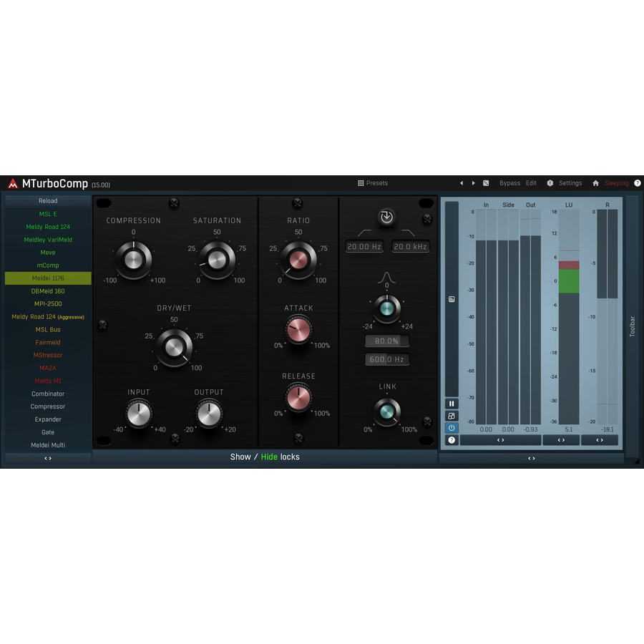Expand the LU meter arrows
This screenshot has width=644, height=644.
point(561,440)
